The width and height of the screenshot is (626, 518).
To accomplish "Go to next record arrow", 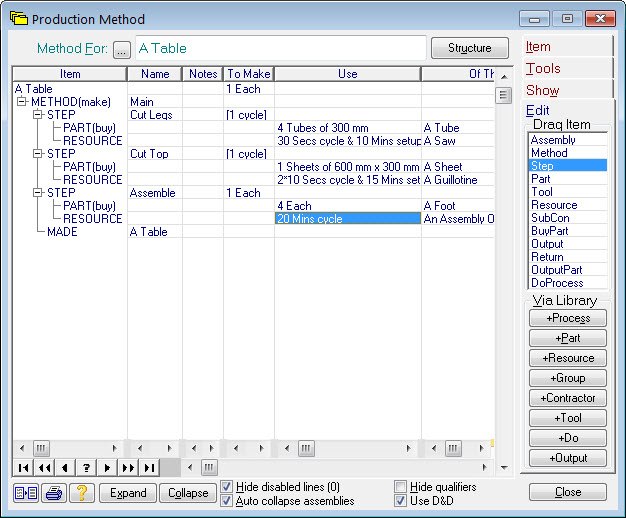I will (107, 467).
